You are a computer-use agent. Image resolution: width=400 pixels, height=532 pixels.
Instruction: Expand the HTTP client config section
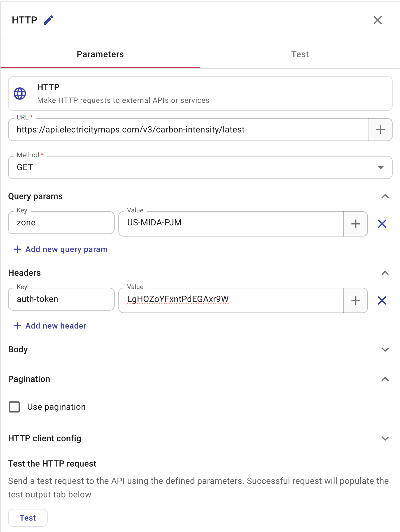coord(385,438)
